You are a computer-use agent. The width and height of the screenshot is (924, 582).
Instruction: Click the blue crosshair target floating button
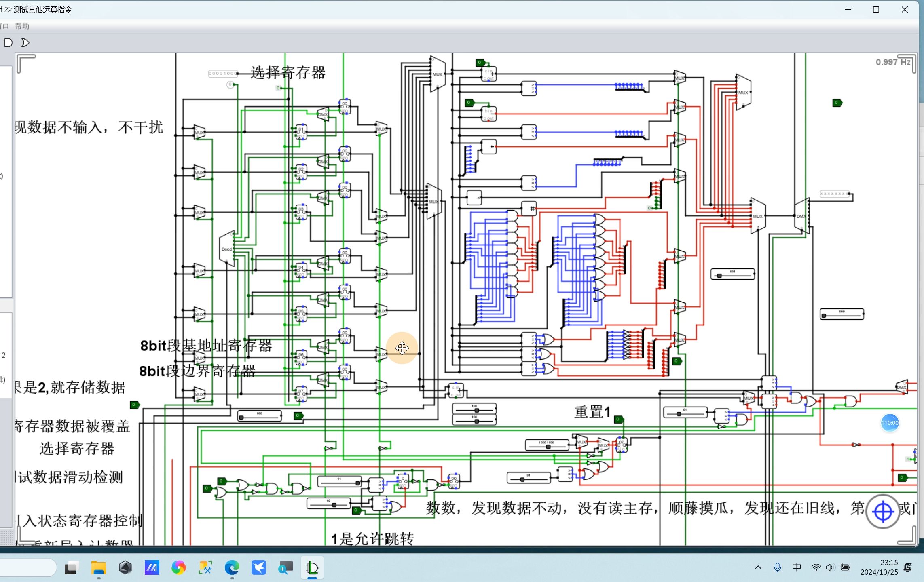883,512
